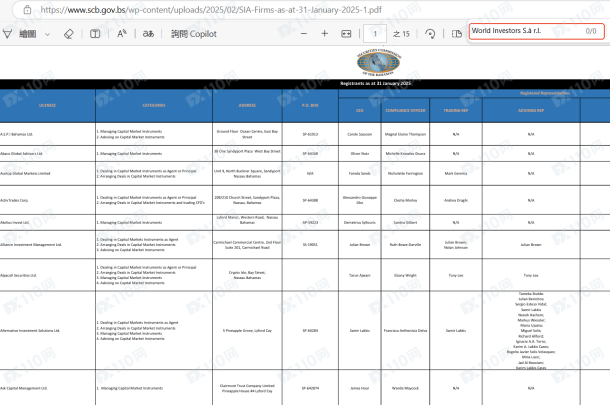This screenshot has height=405, width=610.
Task: Click the translate icon
Action: point(148,34)
